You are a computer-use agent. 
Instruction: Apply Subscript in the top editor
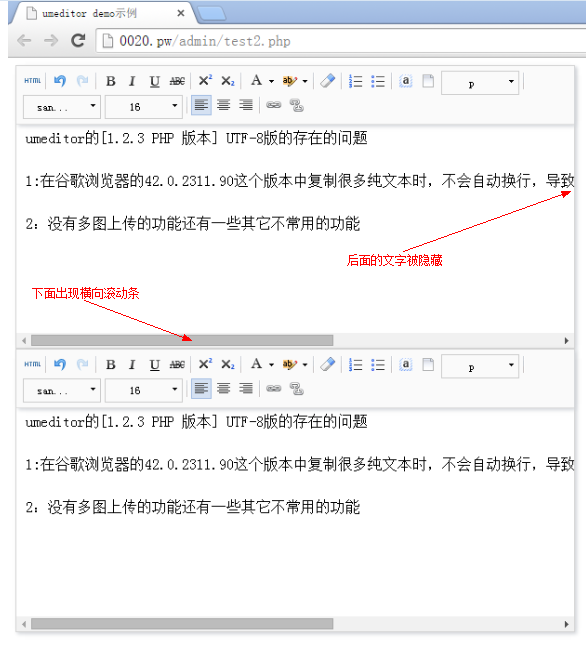click(x=227, y=81)
